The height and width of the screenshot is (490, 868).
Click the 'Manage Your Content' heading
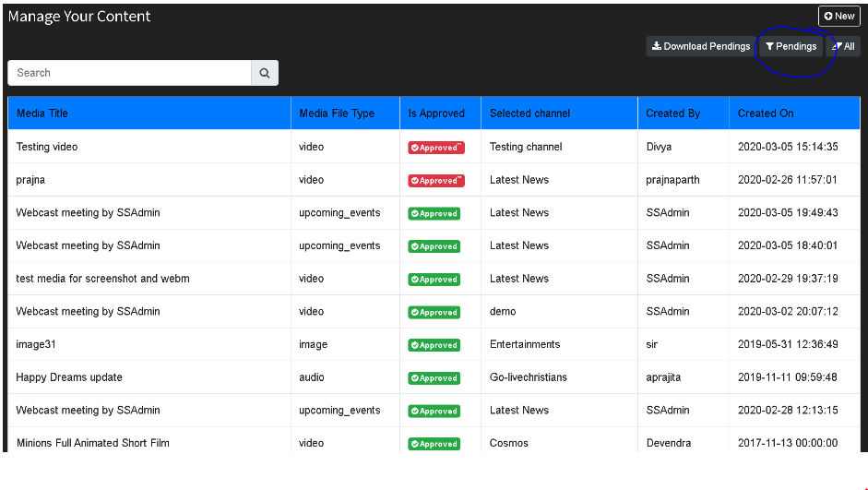click(79, 17)
